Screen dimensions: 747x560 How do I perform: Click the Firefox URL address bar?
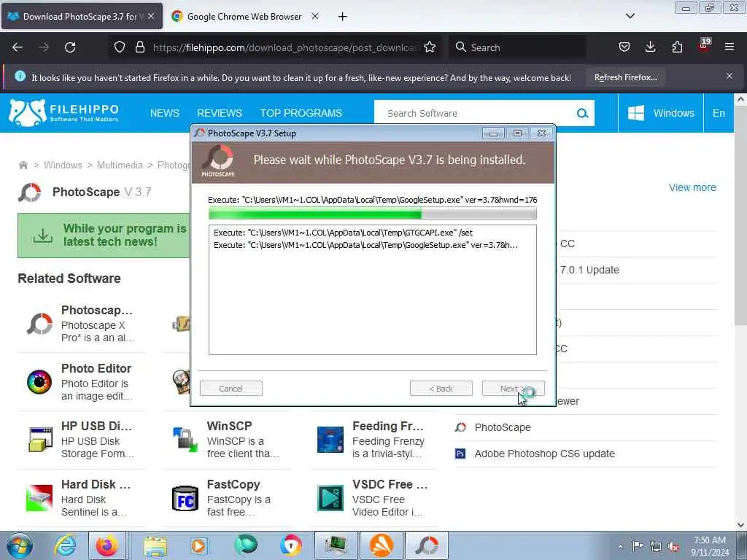285,47
